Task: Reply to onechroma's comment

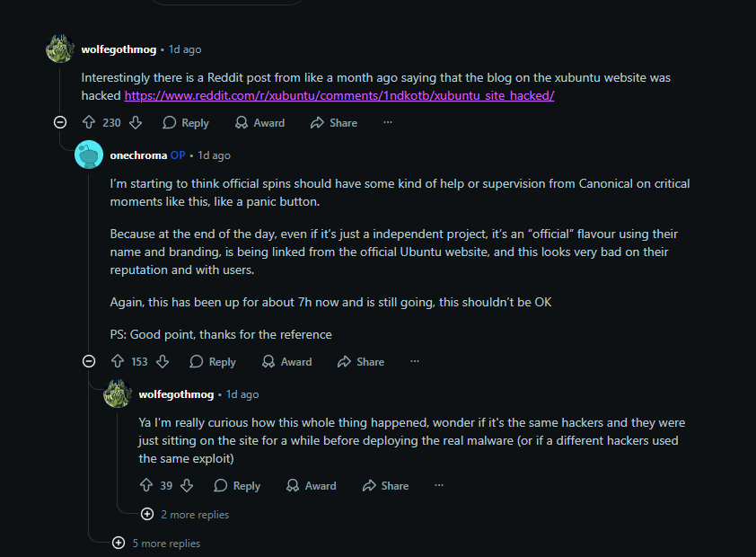Action: coord(213,362)
